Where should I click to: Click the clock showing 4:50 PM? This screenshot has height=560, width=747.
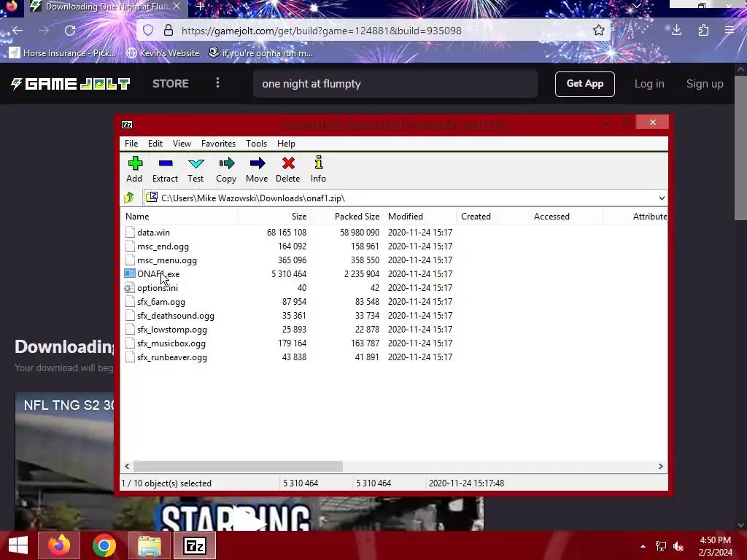715,540
